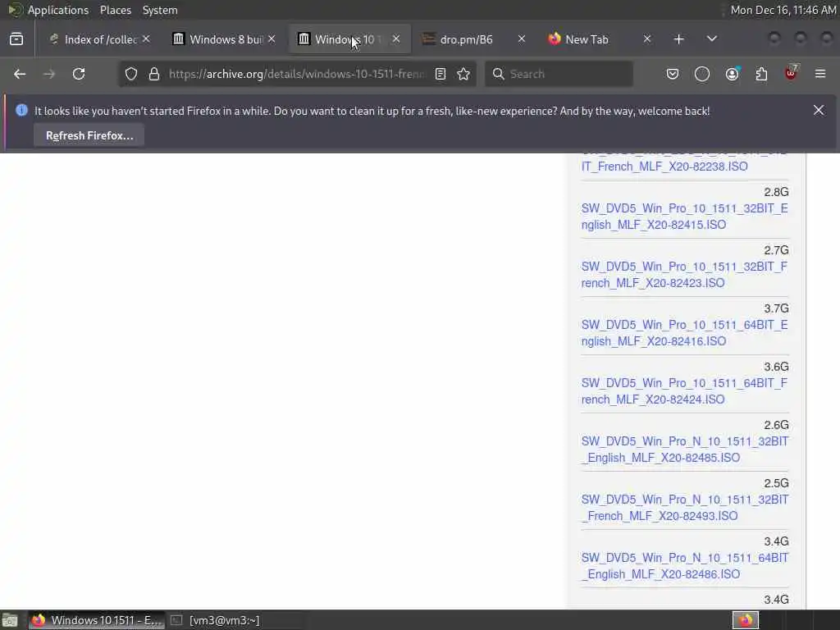Image resolution: width=840 pixels, height=630 pixels.
Task: Open the extensions puzzle icon
Action: pos(761,74)
